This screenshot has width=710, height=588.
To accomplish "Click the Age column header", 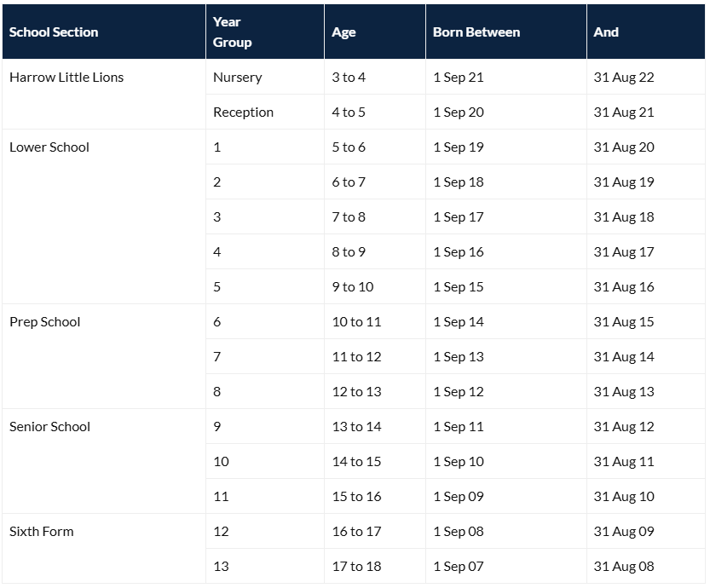I will tap(344, 32).
